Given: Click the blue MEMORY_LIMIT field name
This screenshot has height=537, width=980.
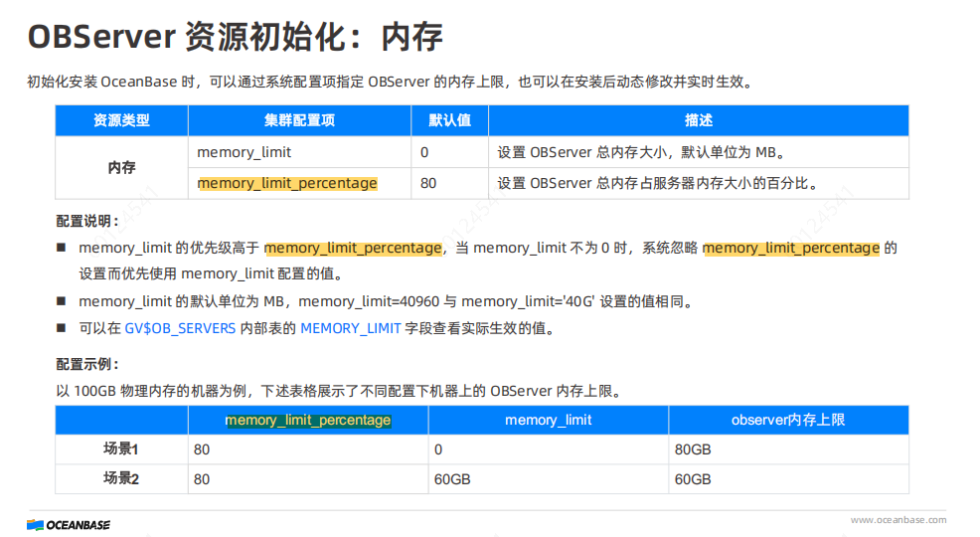Looking at the screenshot, I should pos(351,328).
